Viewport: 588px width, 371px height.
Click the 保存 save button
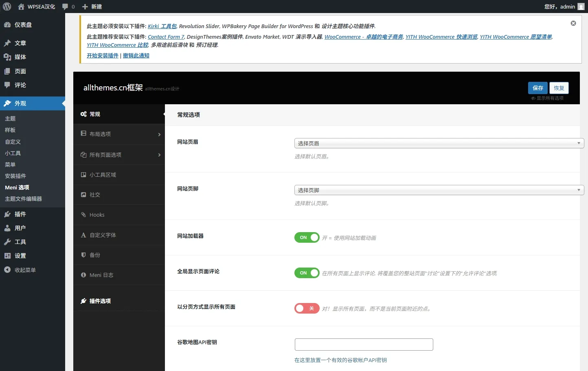point(538,88)
